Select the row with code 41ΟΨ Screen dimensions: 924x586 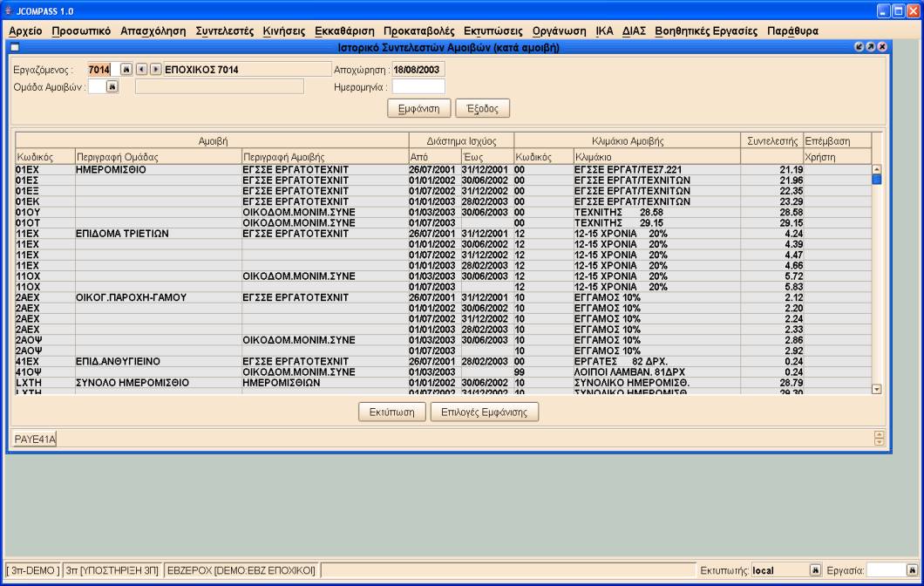click(x=443, y=372)
